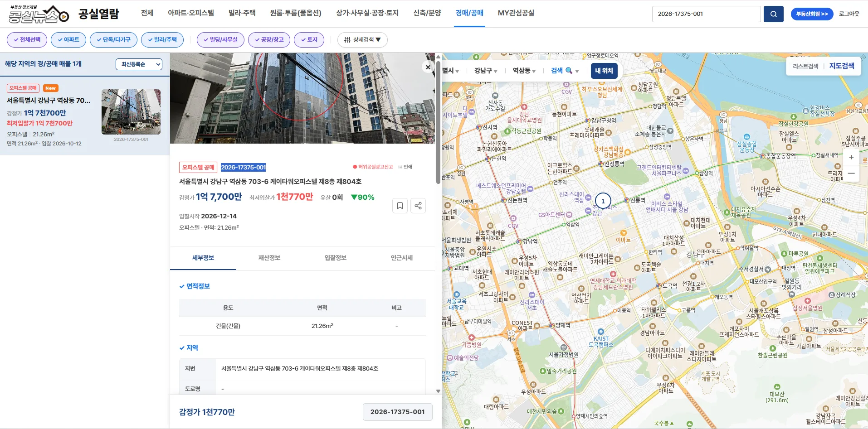Switch to the 세부정보 tab
Screen dimensions: 868x429
(x=203, y=258)
